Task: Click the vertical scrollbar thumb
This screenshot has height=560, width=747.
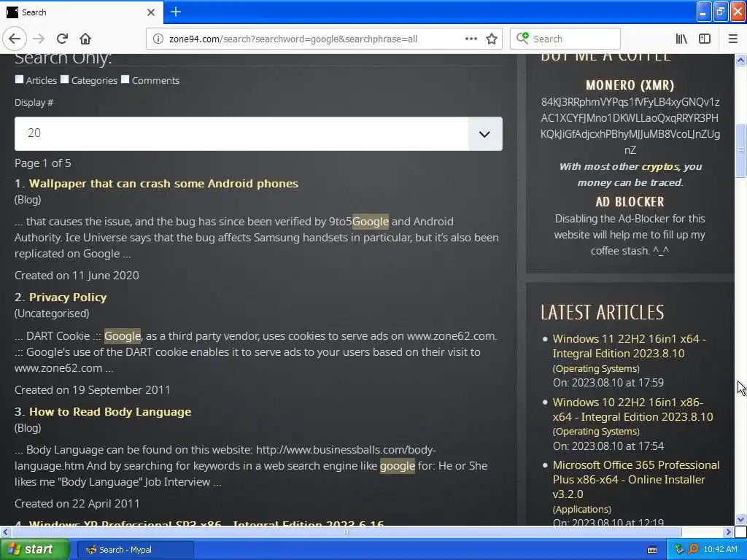Action: click(x=740, y=150)
